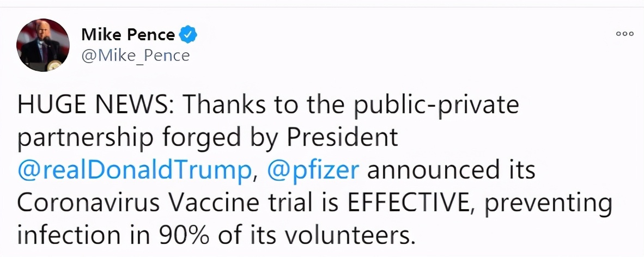Click the Mike Pence display name

point(128,35)
